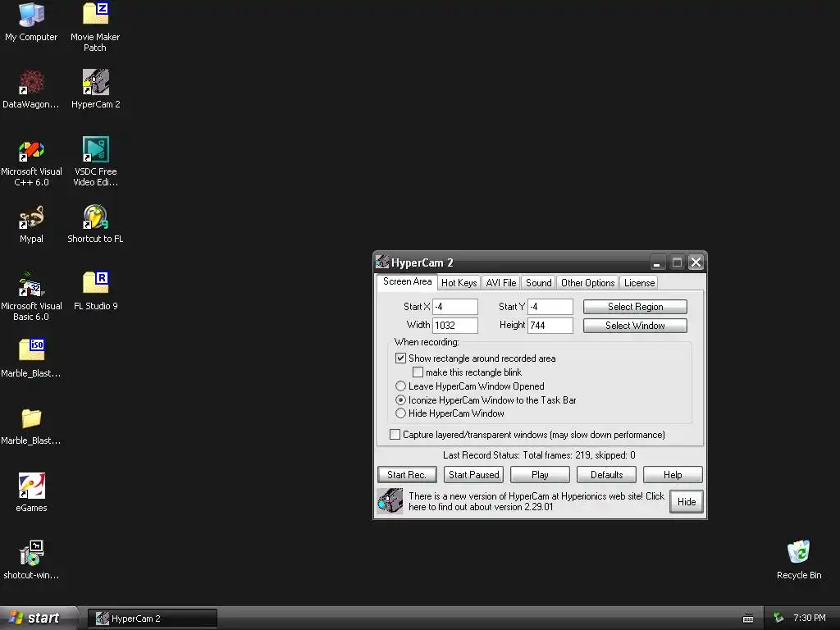Click the Select Window button
The width and height of the screenshot is (840, 630).
(636, 325)
